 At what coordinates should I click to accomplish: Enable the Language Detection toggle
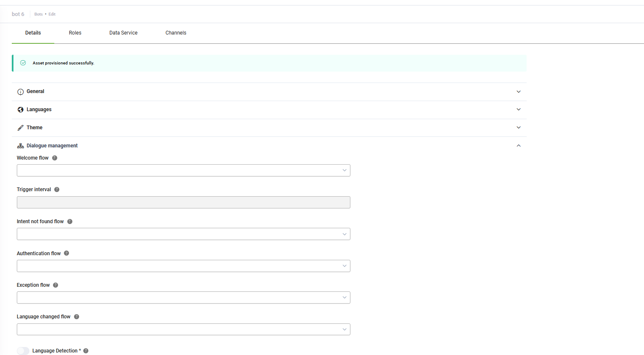(23, 351)
